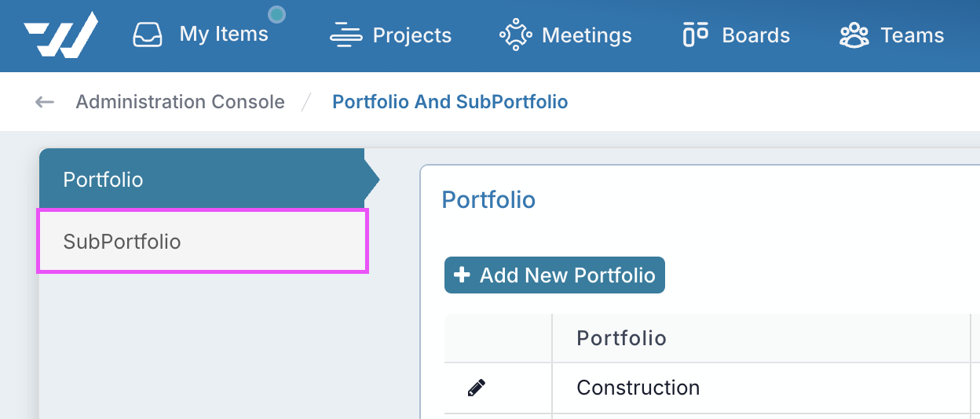The height and width of the screenshot is (419, 980).
Task: Click the app logo in the header
Action: click(60, 35)
